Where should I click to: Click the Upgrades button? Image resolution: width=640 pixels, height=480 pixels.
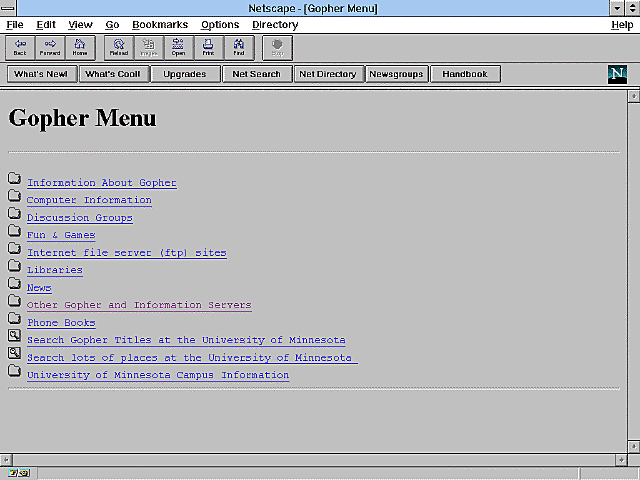coord(186,74)
